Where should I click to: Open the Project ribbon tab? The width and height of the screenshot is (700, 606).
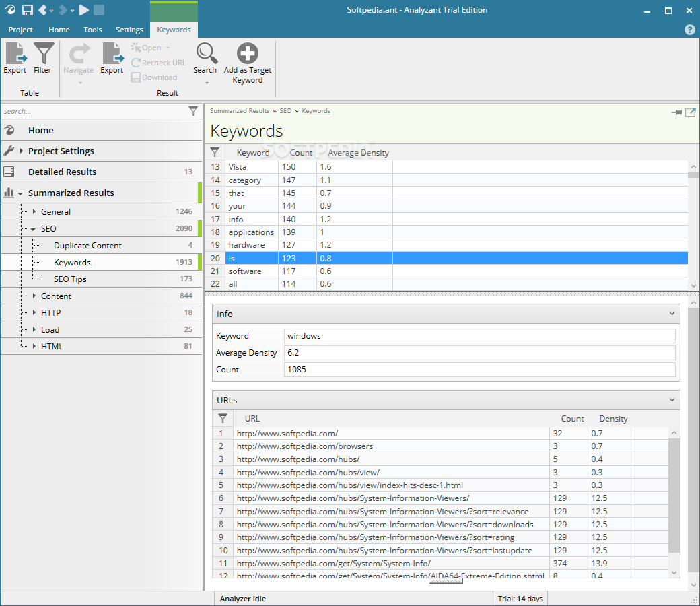pyautogui.click(x=21, y=30)
